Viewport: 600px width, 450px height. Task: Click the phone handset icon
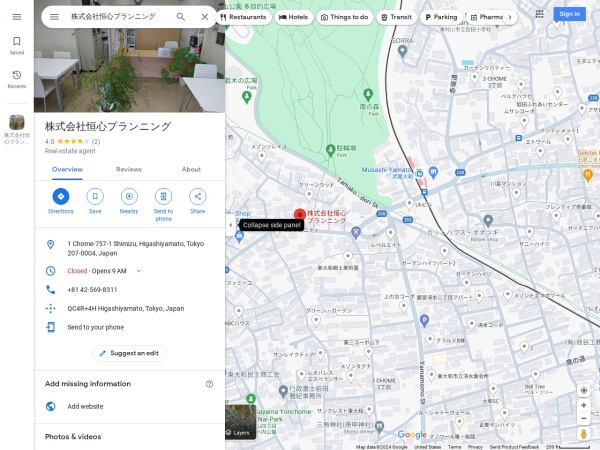click(x=51, y=290)
